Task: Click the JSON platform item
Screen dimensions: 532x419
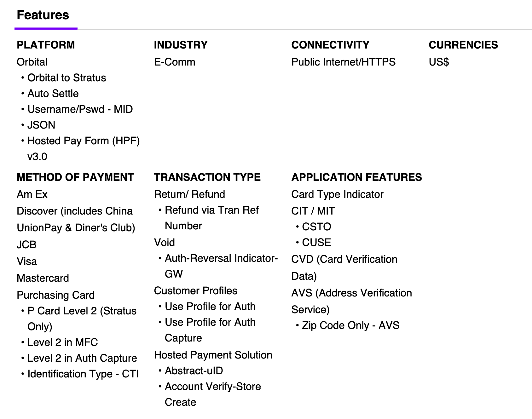Action: [41, 125]
